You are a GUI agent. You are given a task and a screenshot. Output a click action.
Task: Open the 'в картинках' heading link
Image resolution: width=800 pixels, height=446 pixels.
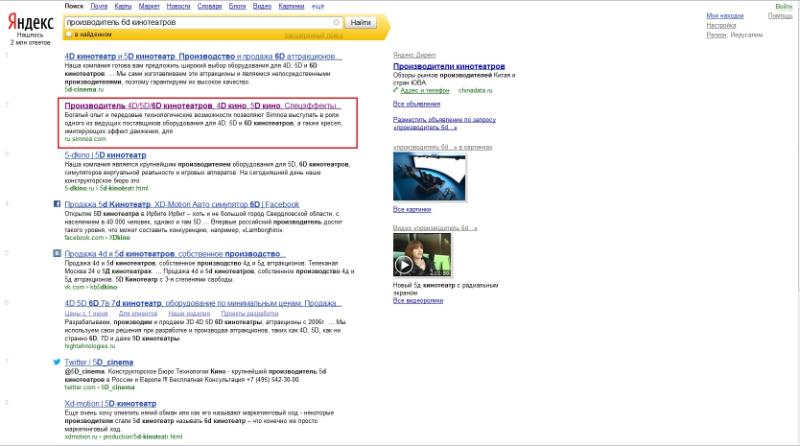(x=442, y=147)
